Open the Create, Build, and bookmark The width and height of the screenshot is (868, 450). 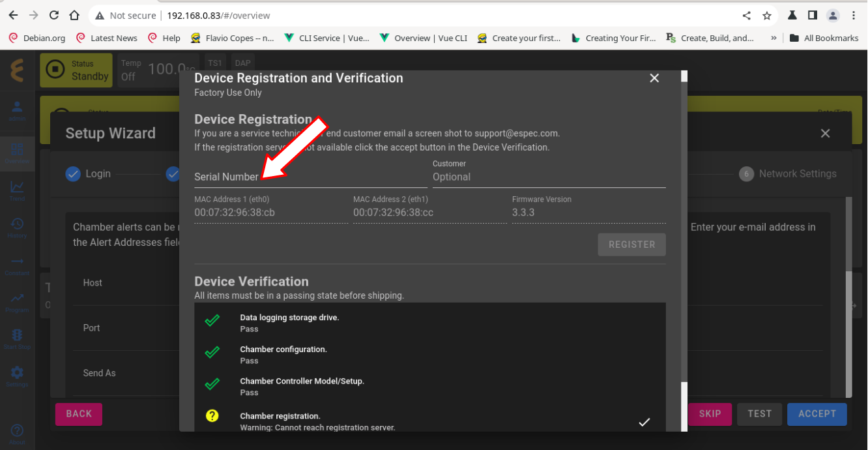tap(710, 38)
